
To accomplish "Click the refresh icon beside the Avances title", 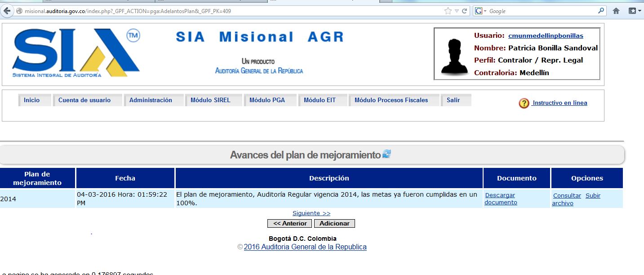I will click(x=386, y=154).
